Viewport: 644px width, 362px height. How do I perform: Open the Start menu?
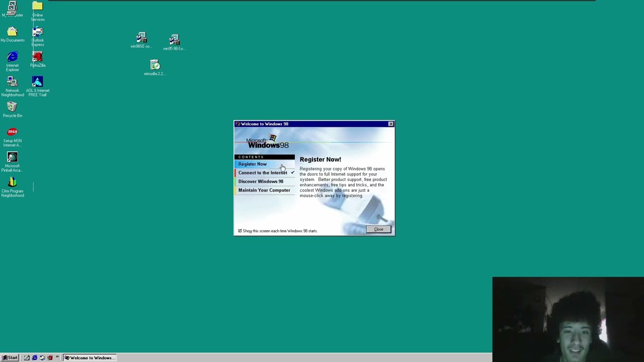pyautogui.click(x=10, y=358)
